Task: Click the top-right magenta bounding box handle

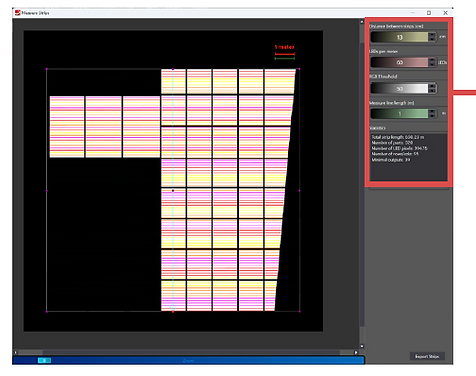Action: click(299, 69)
